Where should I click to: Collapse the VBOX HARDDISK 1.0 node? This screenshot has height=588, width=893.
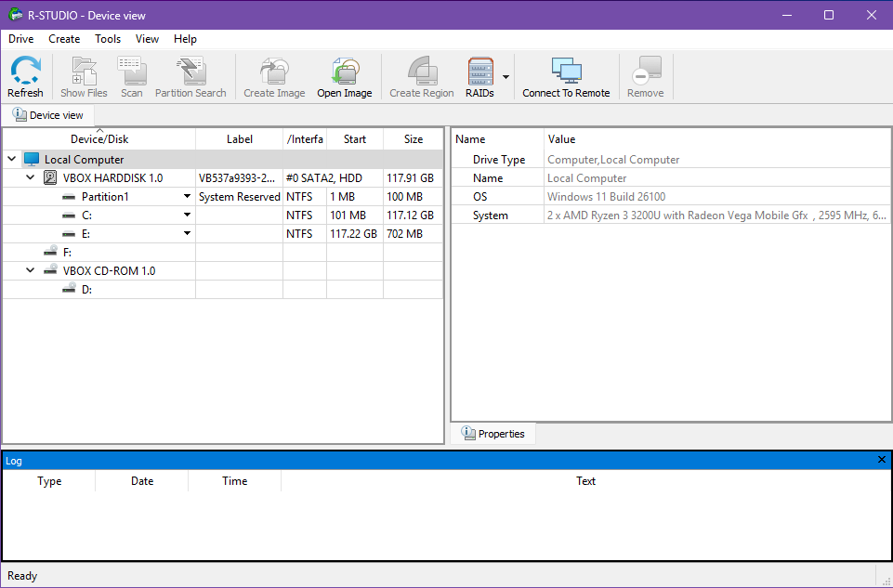click(30, 178)
